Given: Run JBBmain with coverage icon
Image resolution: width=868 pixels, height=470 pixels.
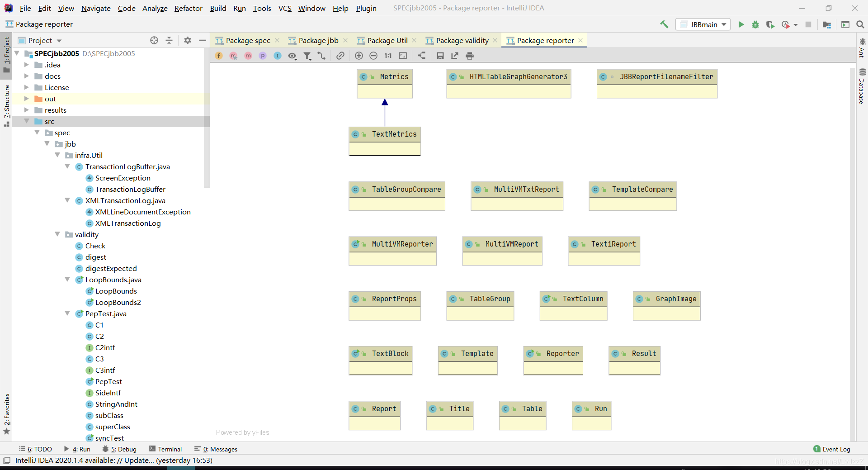Looking at the screenshot, I should (x=770, y=24).
